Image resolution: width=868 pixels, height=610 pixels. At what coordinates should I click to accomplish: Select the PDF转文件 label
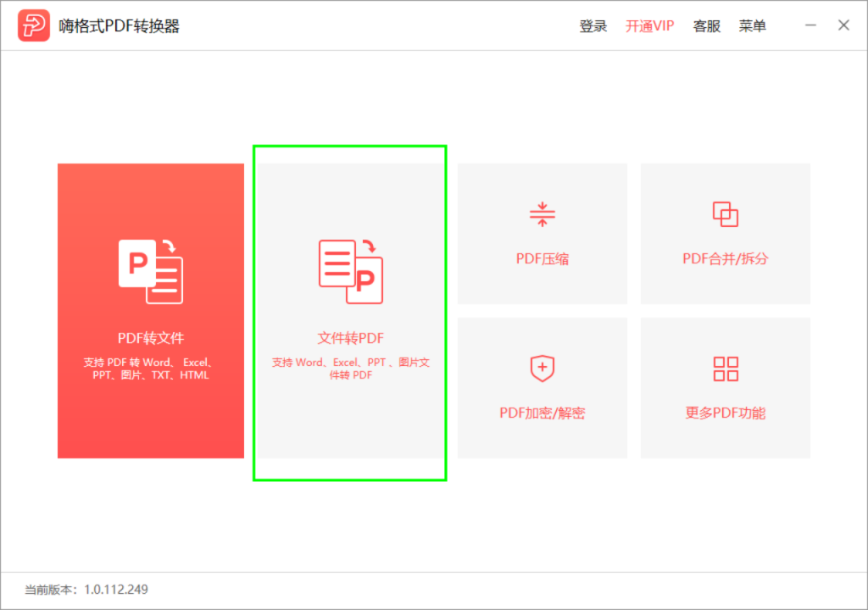[x=151, y=338]
